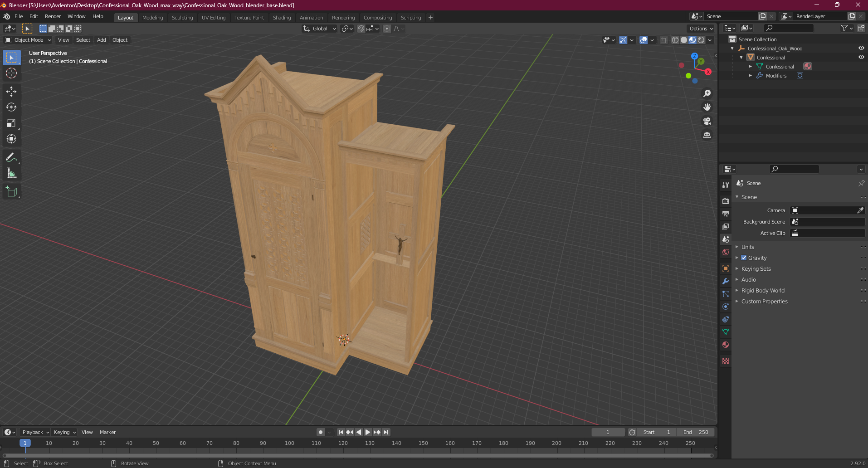Click the Pan view hand icon
This screenshot has width=868, height=468.
click(707, 107)
